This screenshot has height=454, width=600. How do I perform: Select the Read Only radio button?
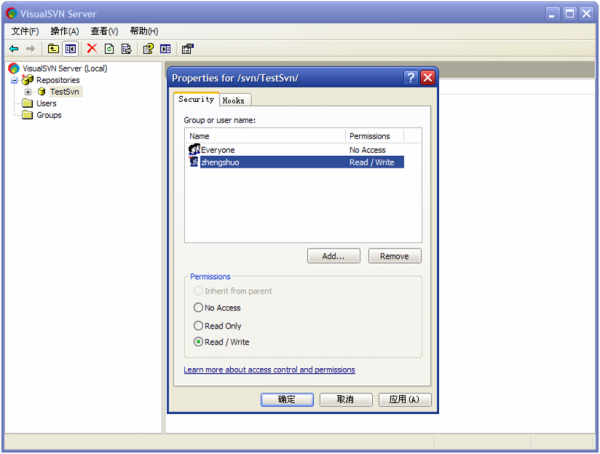(198, 325)
